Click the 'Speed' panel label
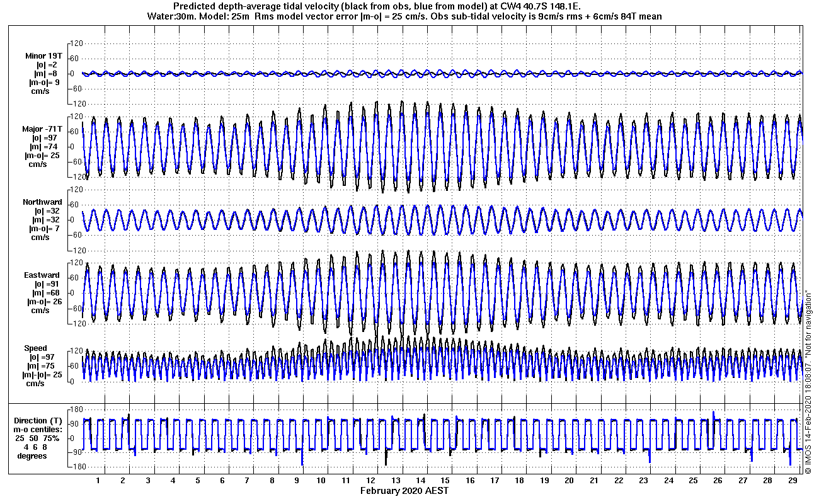The width and height of the screenshot is (819, 504). point(35,348)
